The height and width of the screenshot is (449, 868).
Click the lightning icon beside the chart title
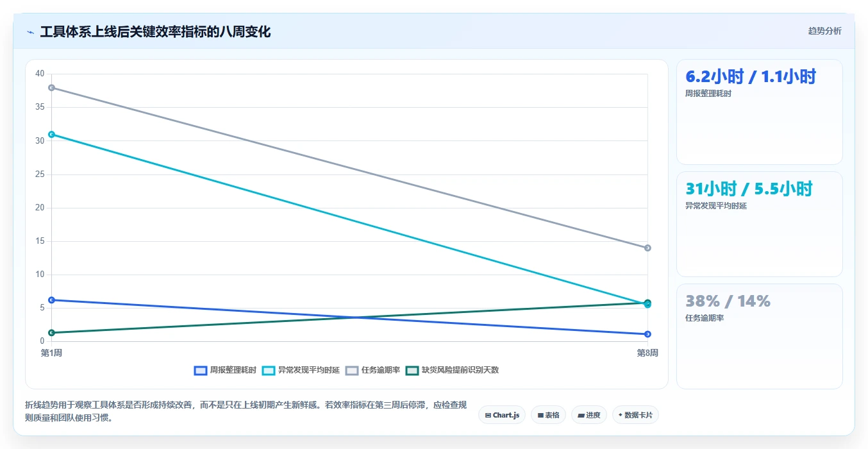coord(30,32)
